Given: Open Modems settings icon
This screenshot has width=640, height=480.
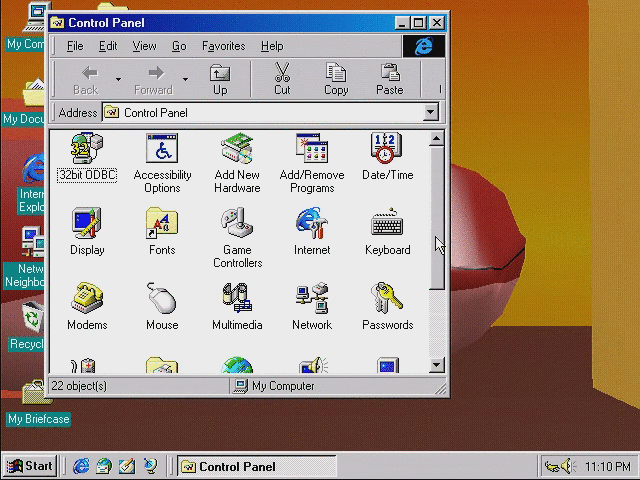Looking at the screenshot, I should (x=87, y=298).
